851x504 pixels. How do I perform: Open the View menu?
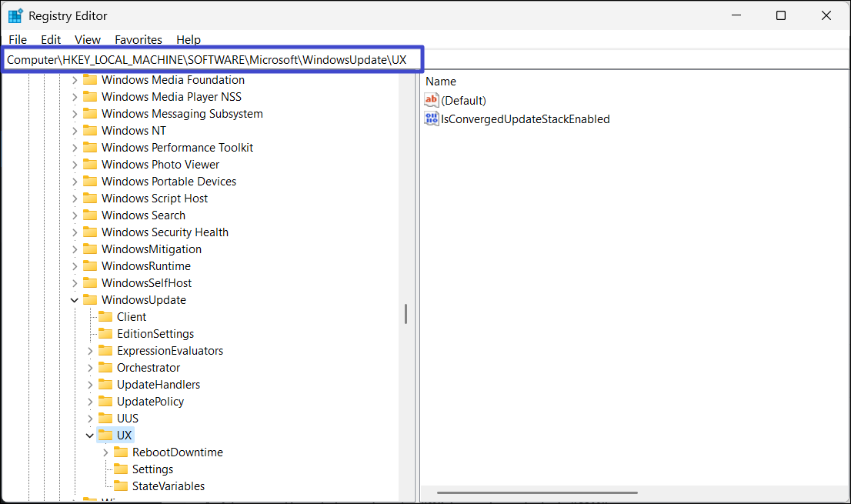(88, 40)
